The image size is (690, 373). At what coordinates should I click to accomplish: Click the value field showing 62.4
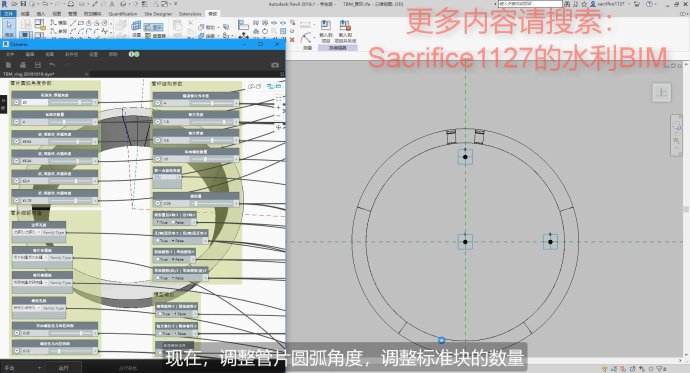pos(34,181)
